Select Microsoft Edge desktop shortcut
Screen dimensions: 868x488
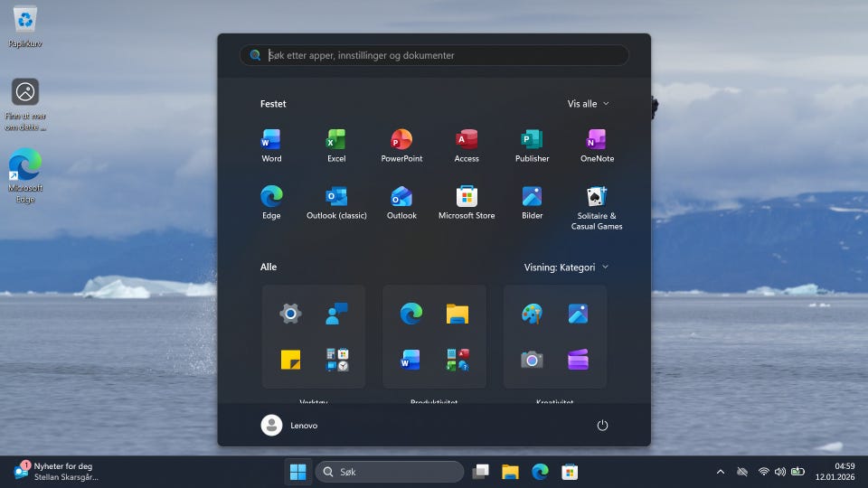(25, 176)
